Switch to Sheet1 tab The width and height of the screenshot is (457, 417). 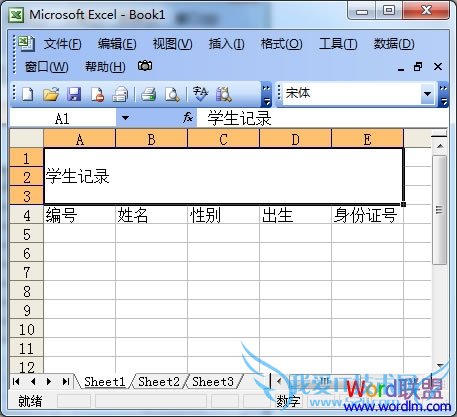pyautogui.click(x=104, y=382)
